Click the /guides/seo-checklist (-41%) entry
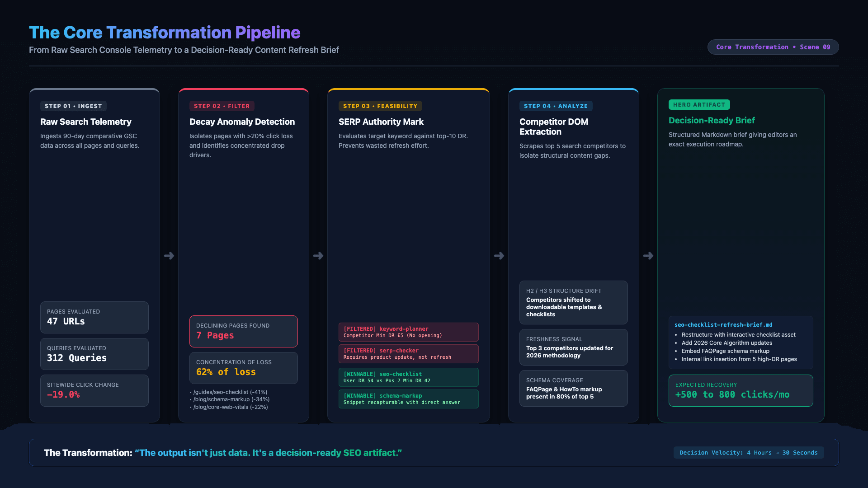This screenshot has height=488, width=868. click(x=229, y=392)
